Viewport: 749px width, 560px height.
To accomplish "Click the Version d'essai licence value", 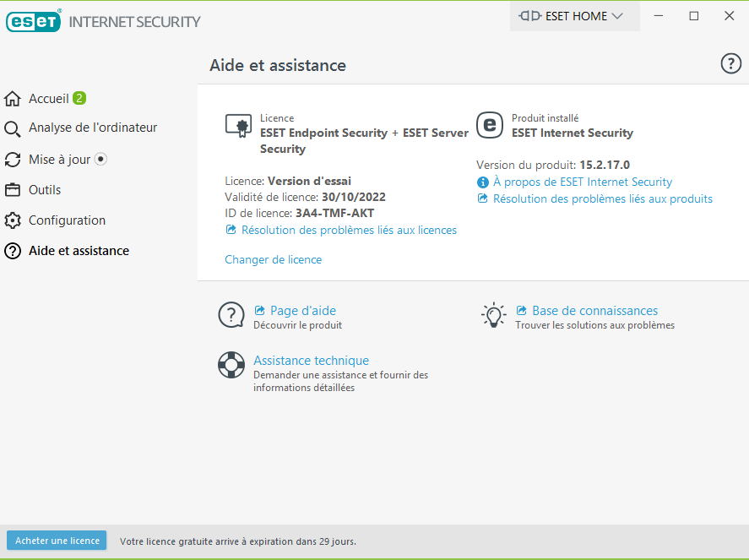I will coord(310,181).
